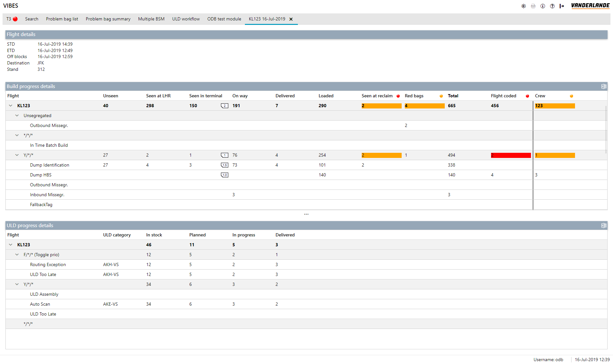This screenshot has height=364, width=613.
Task: Click KL123 Red bags orange bar
Action: pyautogui.click(x=425, y=106)
